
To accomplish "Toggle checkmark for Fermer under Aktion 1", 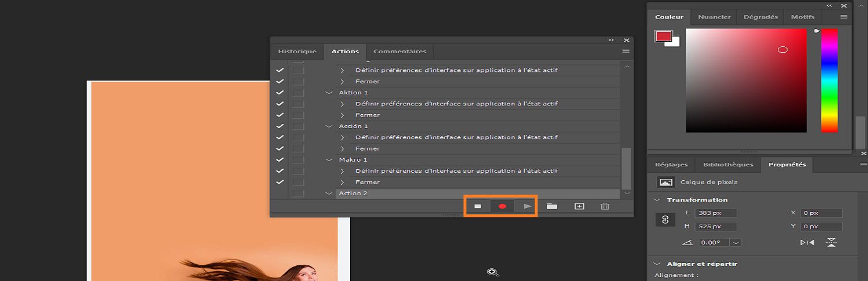I will point(280,115).
